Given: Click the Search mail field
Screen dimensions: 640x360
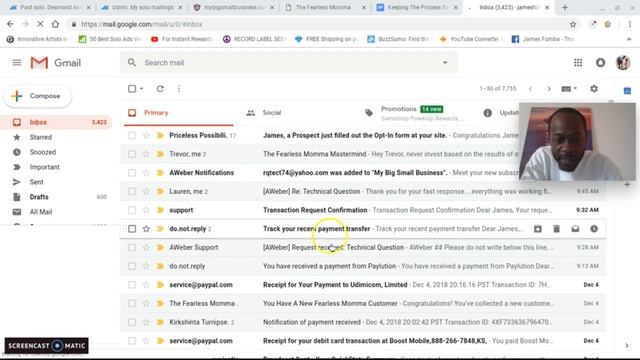Looking at the screenshot, I should (290, 62).
